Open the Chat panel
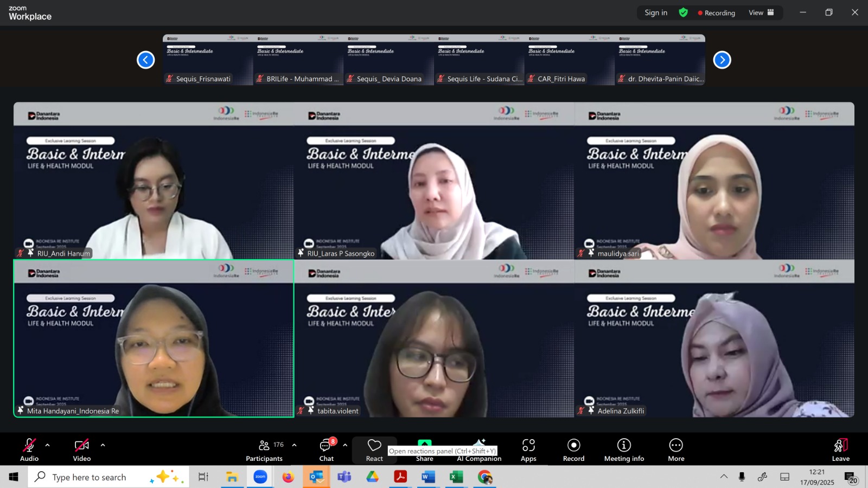 tap(327, 450)
